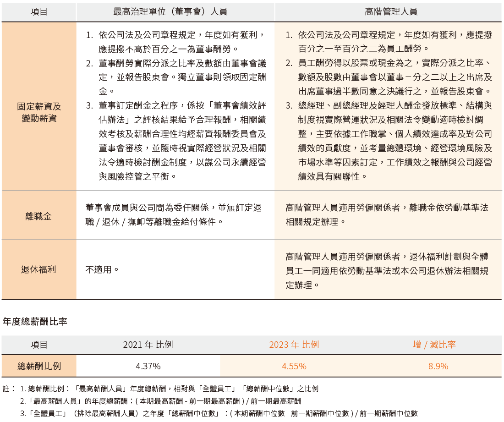Click note 3 about 全體員工 總薪酬中位數
The width and height of the screenshot is (504, 422).
(x=219, y=413)
